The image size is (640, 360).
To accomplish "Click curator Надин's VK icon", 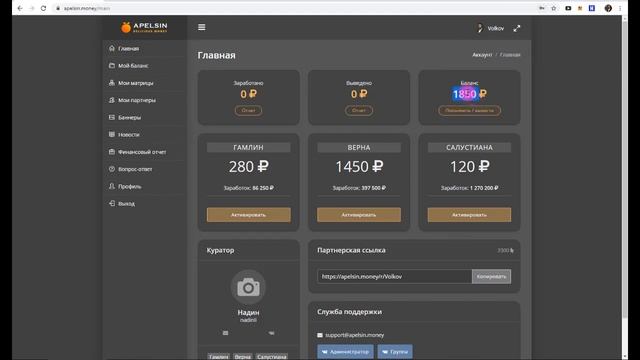I will tap(271, 333).
